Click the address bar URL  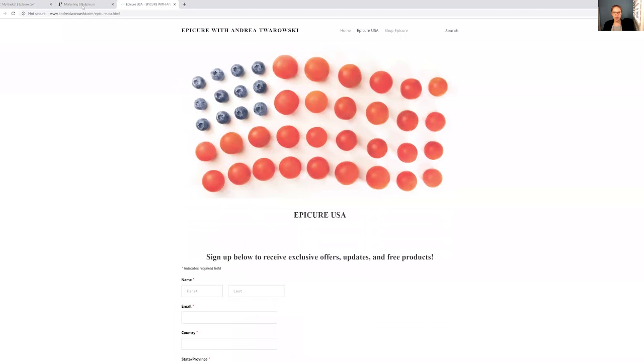[85, 14]
